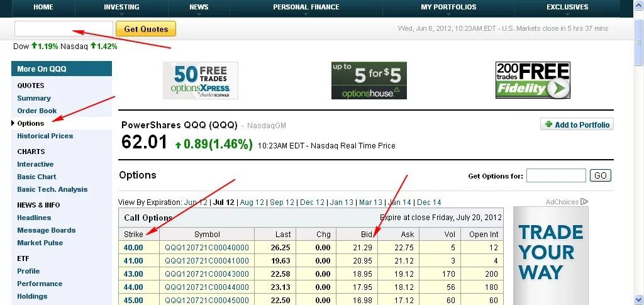The width and height of the screenshot is (644, 305).
Task: View Mar 13 expiration options
Action: (370, 202)
